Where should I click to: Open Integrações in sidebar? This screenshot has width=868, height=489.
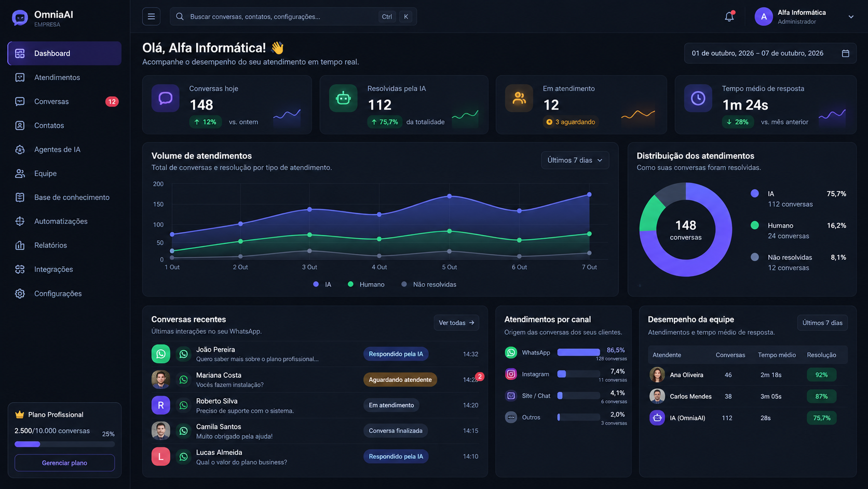[x=64, y=269]
